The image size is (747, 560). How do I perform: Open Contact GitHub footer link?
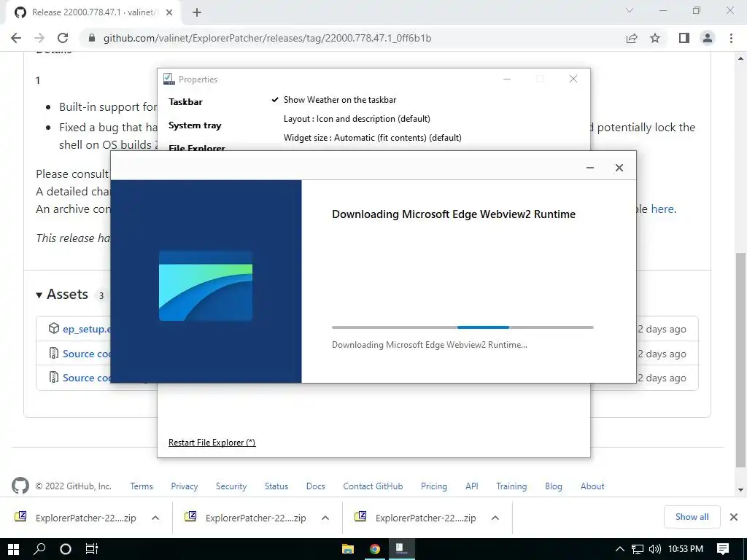373,486
